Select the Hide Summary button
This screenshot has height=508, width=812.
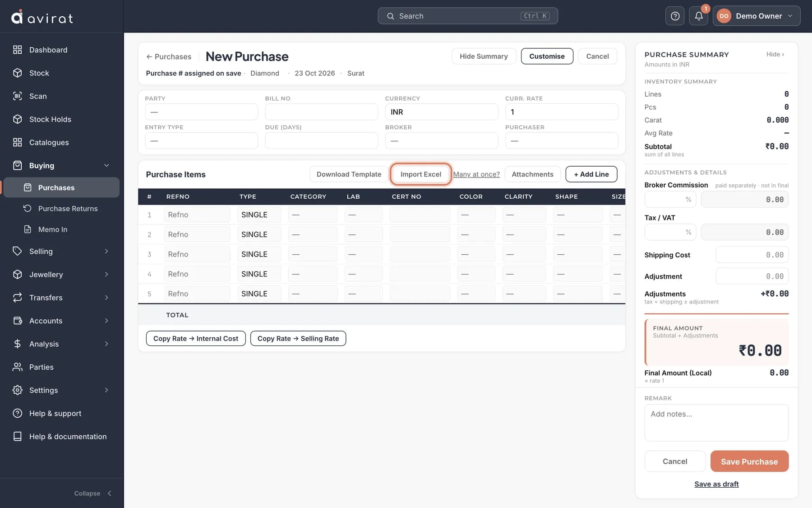[x=484, y=56]
